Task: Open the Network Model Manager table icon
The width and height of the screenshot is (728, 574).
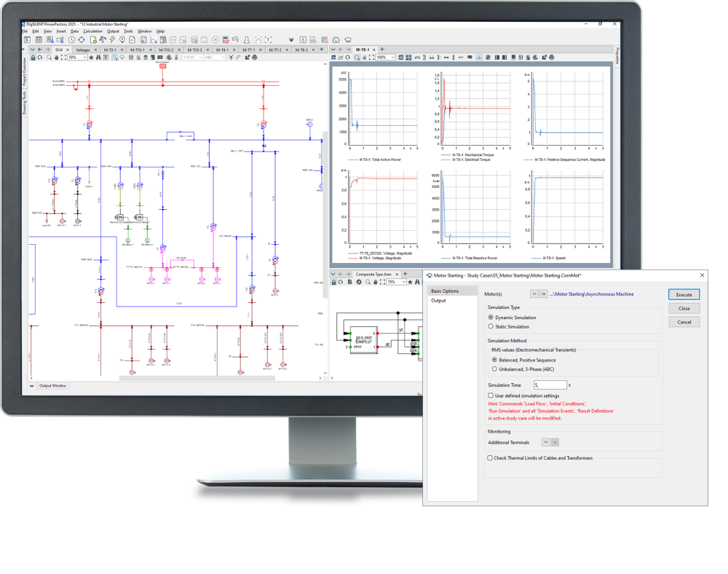Action: pos(39,40)
